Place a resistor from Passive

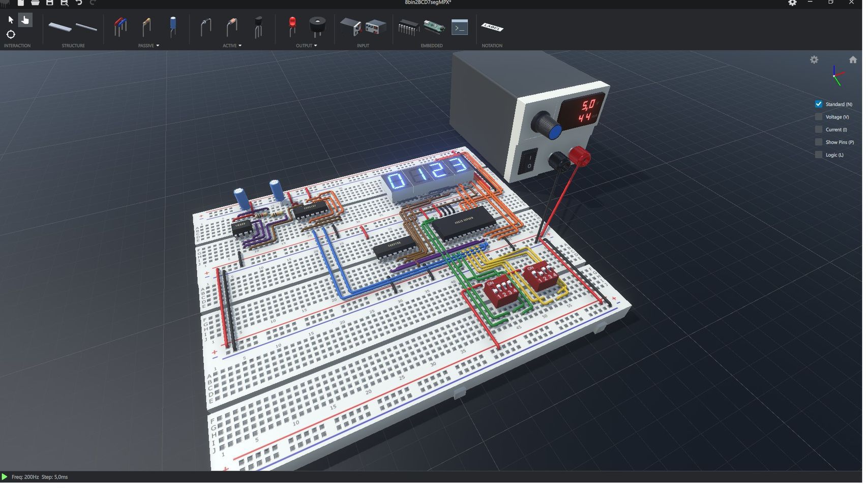click(x=146, y=27)
